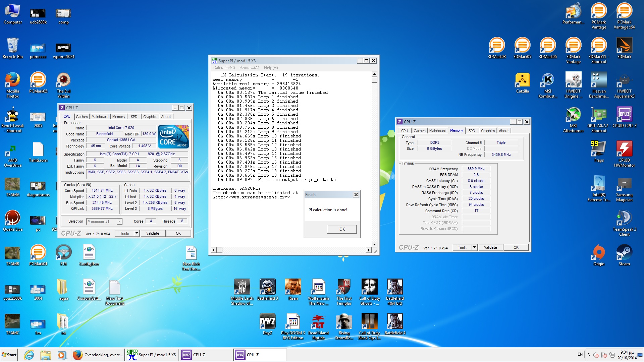Open the HWBOT Aquamark3 shortcut
Viewport: 644px width, 362px height.
coord(624,85)
